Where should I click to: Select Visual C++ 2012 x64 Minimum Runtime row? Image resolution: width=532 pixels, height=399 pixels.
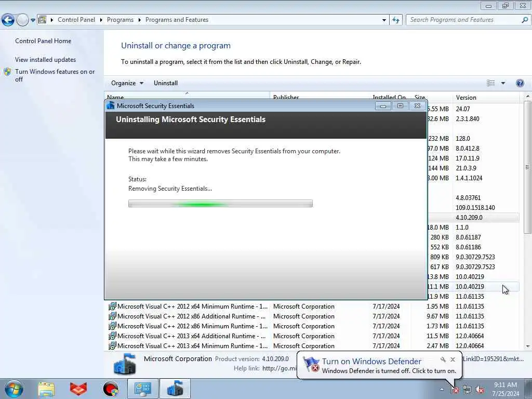(x=312, y=307)
